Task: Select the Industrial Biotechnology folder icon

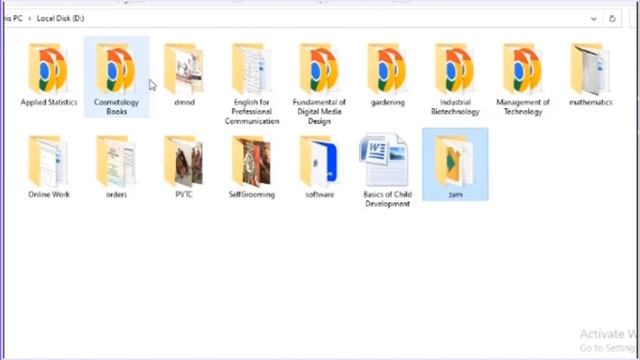Action: click(455, 69)
